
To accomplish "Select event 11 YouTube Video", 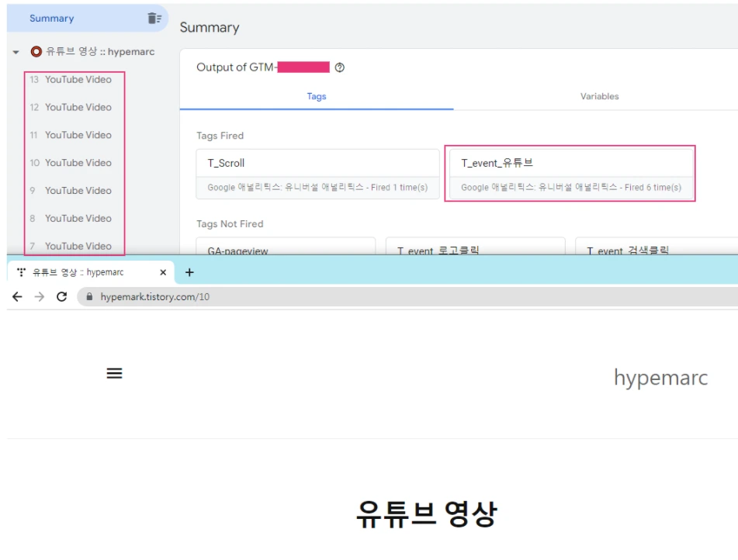I will pyautogui.click(x=71, y=135).
